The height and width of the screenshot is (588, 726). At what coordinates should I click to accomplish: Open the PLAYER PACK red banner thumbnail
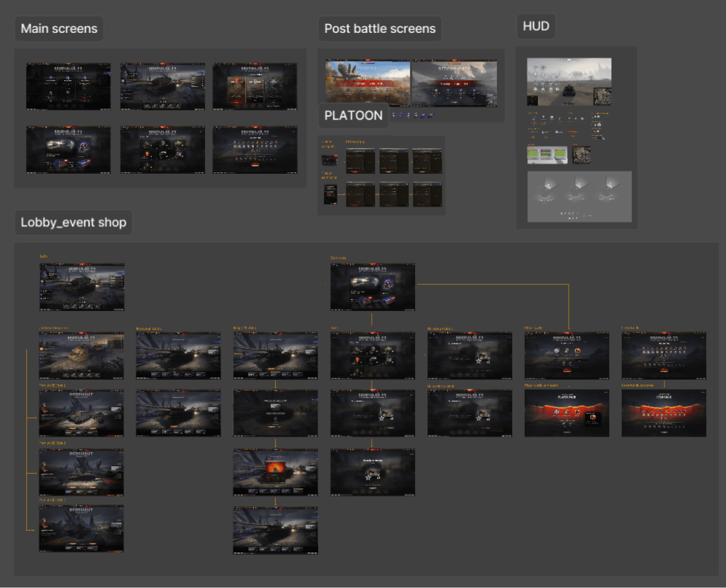click(x=567, y=413)
